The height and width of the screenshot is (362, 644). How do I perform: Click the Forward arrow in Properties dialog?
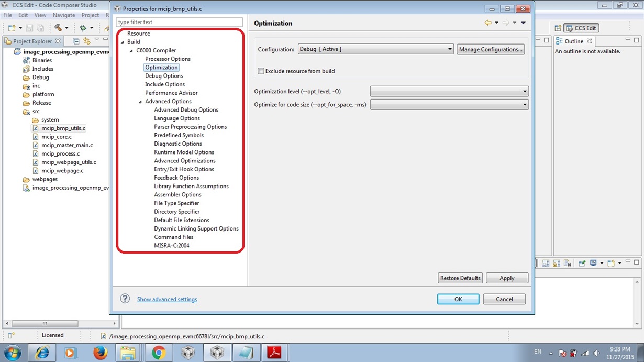[506, 23]
